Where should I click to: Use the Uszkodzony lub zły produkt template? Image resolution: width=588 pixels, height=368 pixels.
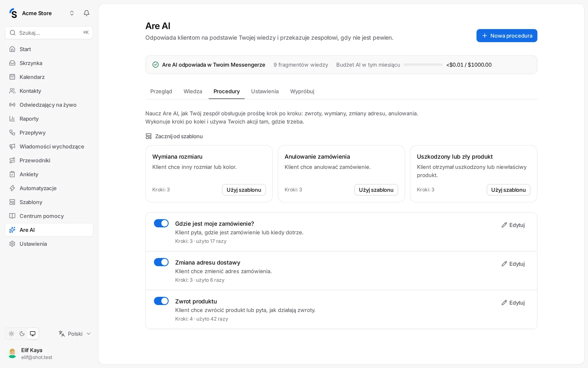click(x=509, y=190)
